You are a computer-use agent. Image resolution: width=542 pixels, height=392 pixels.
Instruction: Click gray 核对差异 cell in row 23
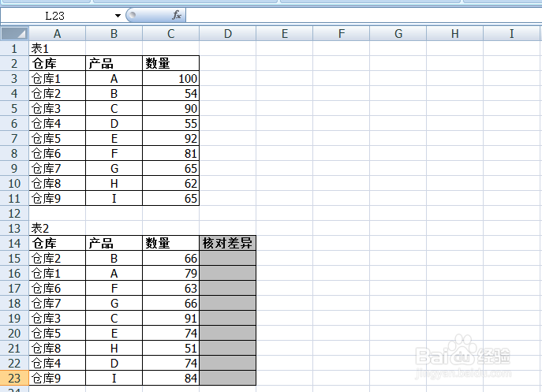pos(227,378)
